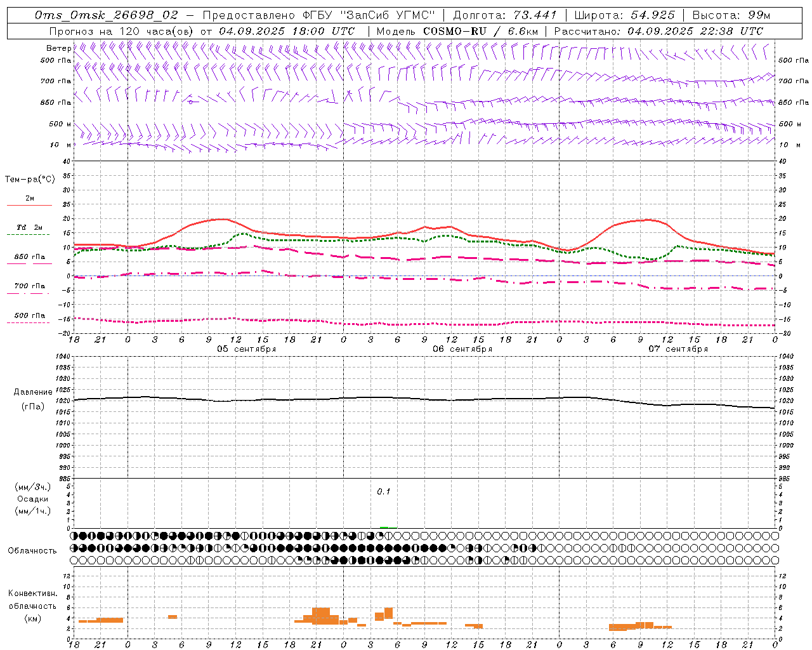
Task: Click the 06 сентября date label
Action: pos(462,349)
